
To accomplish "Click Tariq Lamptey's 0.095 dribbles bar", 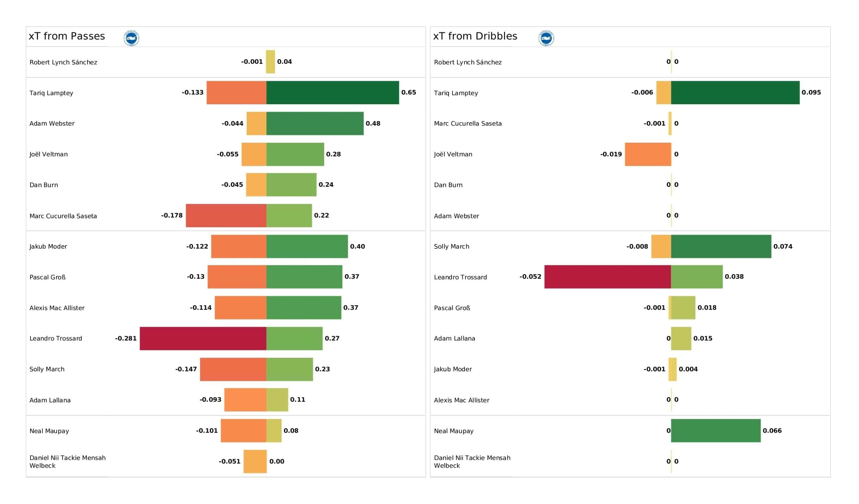I will pyautogui.click(x=735, y=92).
